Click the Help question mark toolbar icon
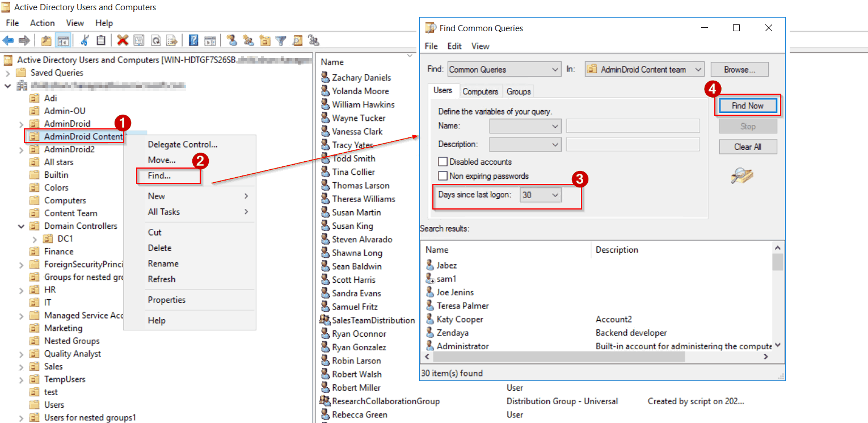868x423 pixels. pos(194,40)
